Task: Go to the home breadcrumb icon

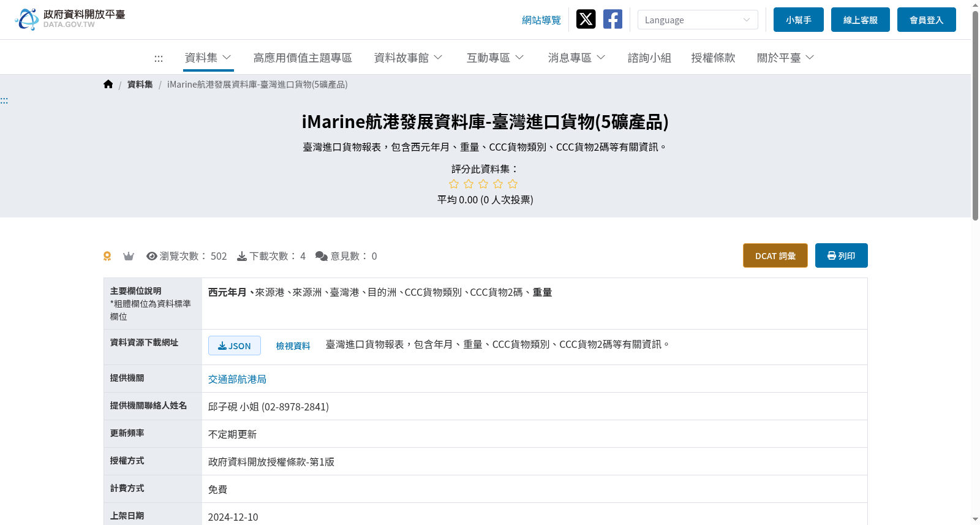Action: click(108, 85)
